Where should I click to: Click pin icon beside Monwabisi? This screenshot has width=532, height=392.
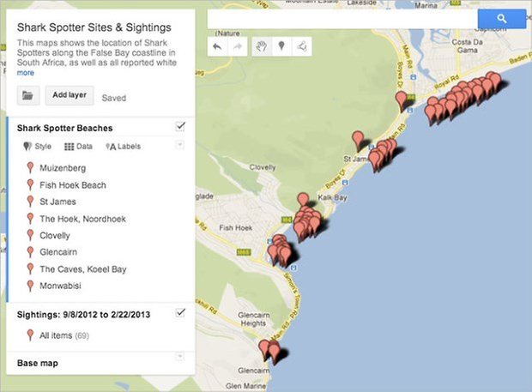30,286
